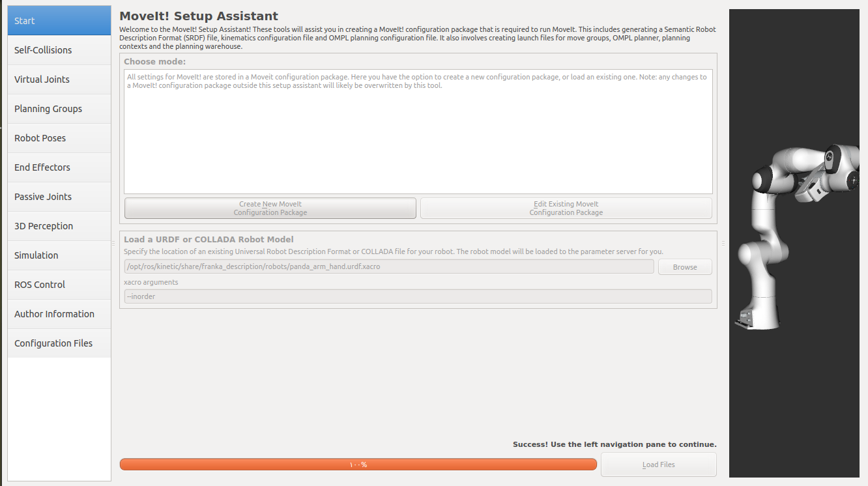Switch to the Robot Poses page
868x486 pixels.
[x=59, y=138]
